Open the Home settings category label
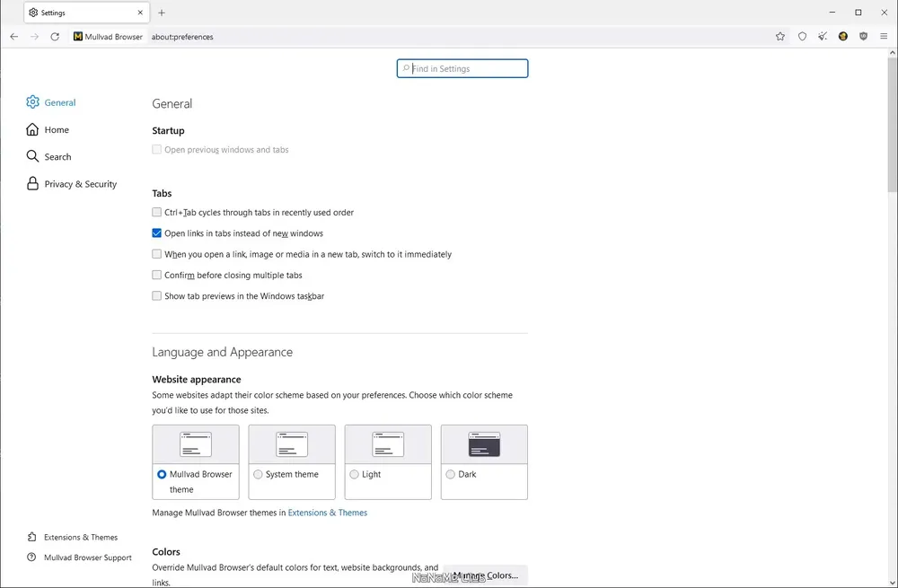Screen dimensions: 898x588 click(x=57, y=130)
